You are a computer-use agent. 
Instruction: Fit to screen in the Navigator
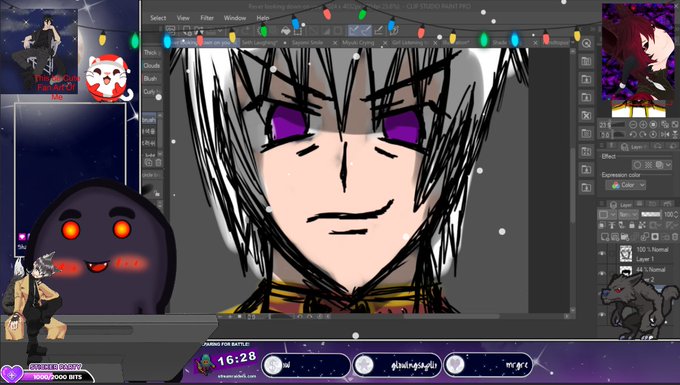pos(653,124)
